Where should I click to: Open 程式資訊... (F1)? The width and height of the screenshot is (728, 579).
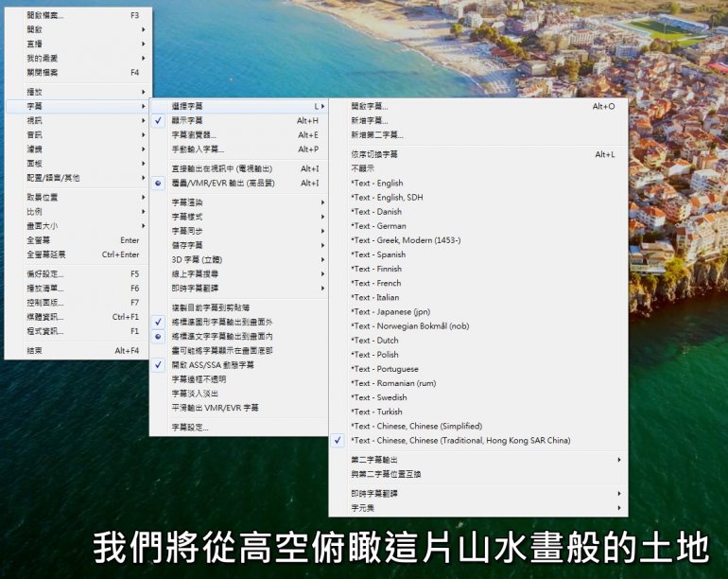[78, 331]
